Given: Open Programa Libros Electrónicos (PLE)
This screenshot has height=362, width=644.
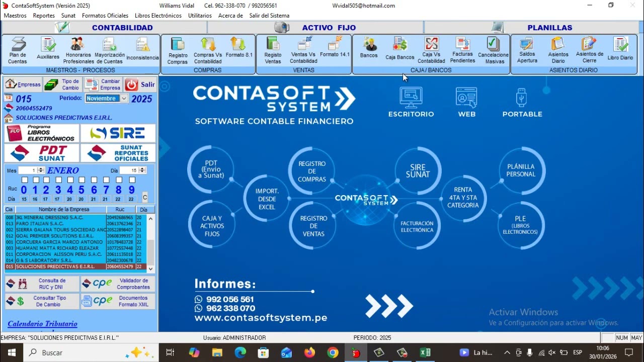Looking at the screenshot, I should [x=42, y=133].
